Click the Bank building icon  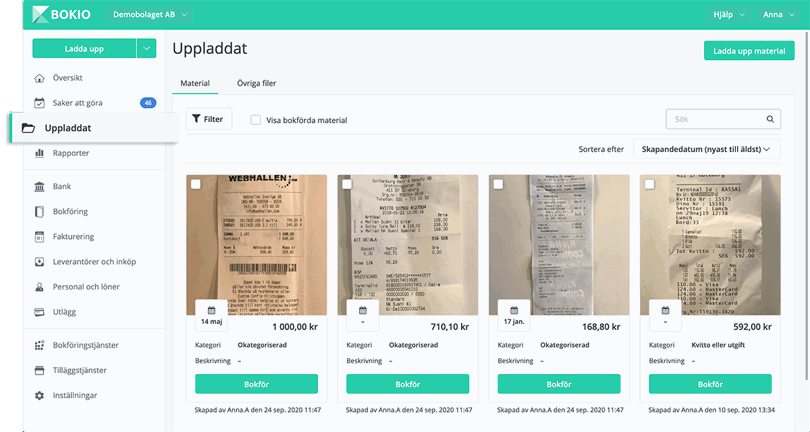39,186
